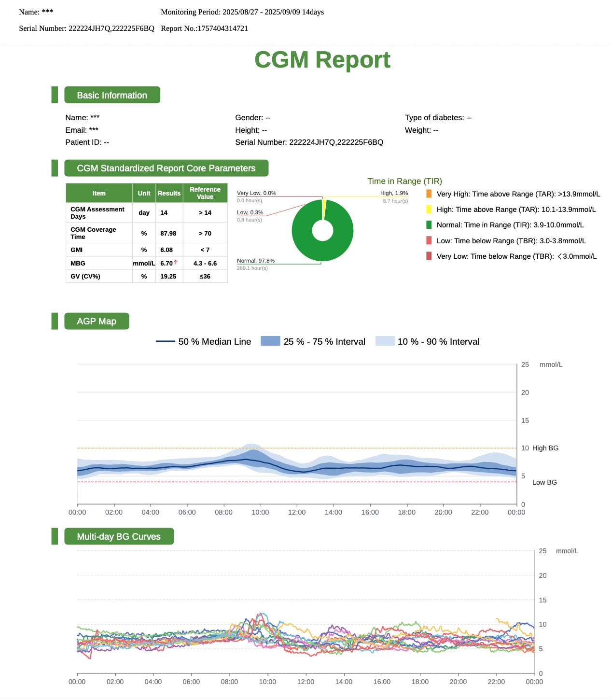Select the AGP Map section header
Image resolution: width=612 pixels, height=700 pixels.
pos(97,321)
